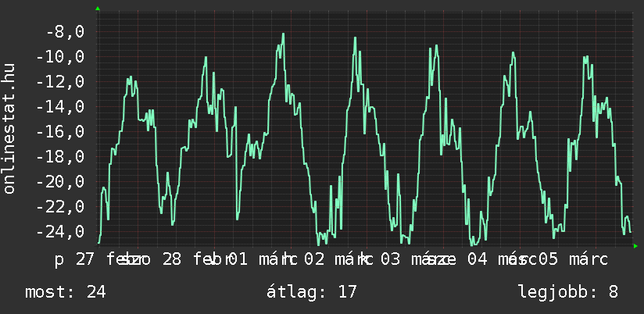Click the '05 márc' date label

pos(571,259)
